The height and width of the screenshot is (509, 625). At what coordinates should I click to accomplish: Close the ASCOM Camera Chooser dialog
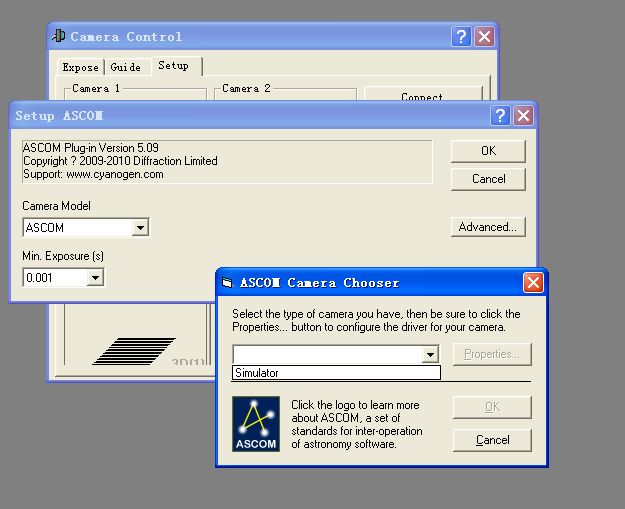[x=533, y=283]
